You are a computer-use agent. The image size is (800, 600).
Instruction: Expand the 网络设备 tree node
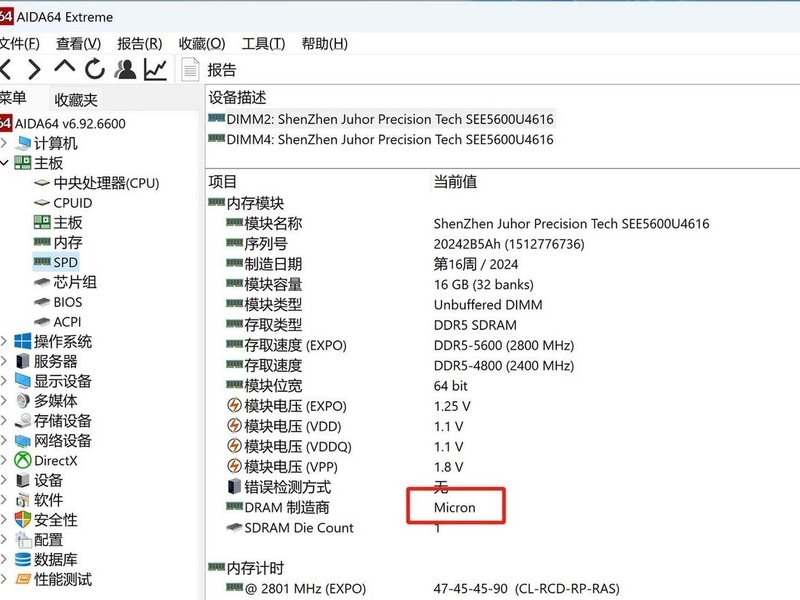click(x=4, y=440)
